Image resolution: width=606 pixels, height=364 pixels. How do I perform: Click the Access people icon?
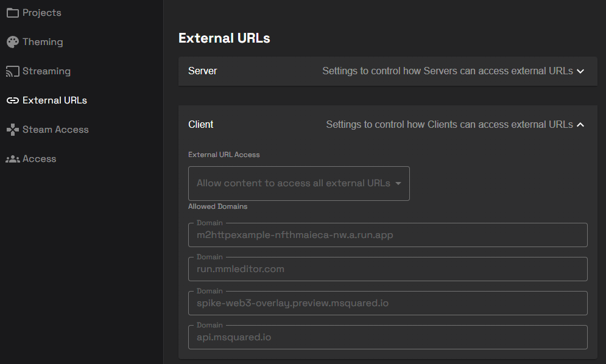pyautogui.click(x=12, y=159)
